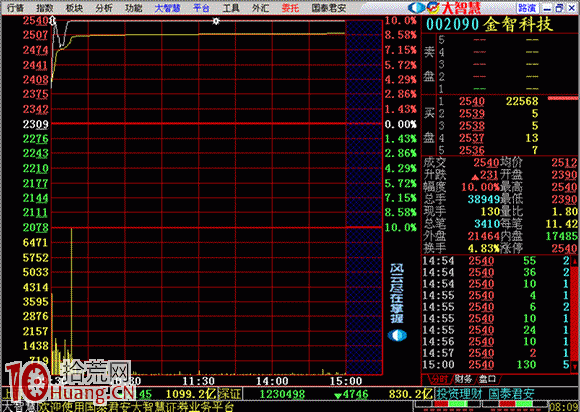The height and width of the screenshot is (412, 580).
Task: Click the blue eye icon beside the chart
Action: click(397, 335)
